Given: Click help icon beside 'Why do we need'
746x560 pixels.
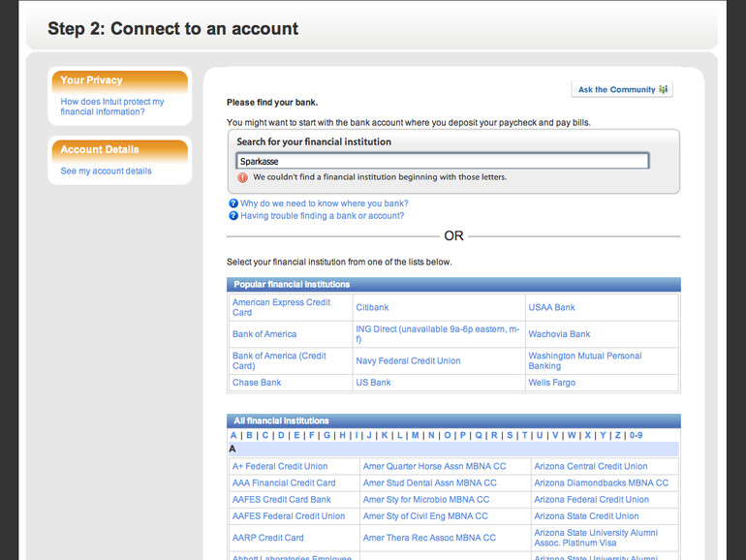Looking at the screenshot, I should click(x=233, y=203).
